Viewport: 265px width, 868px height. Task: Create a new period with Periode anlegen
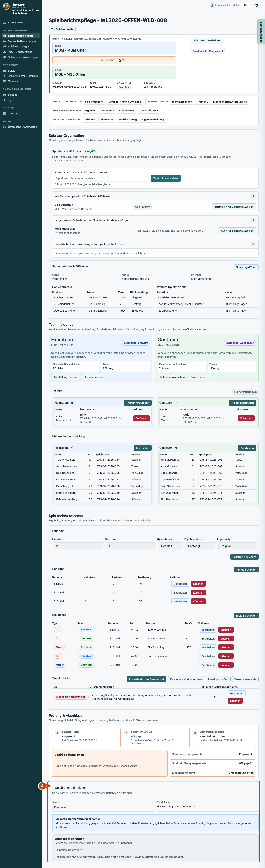[x=246, y=569]
